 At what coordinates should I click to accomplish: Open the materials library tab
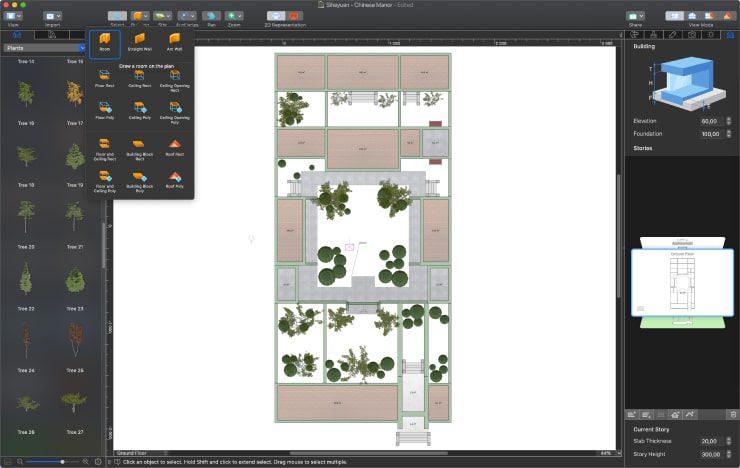[x=52, y=35]
